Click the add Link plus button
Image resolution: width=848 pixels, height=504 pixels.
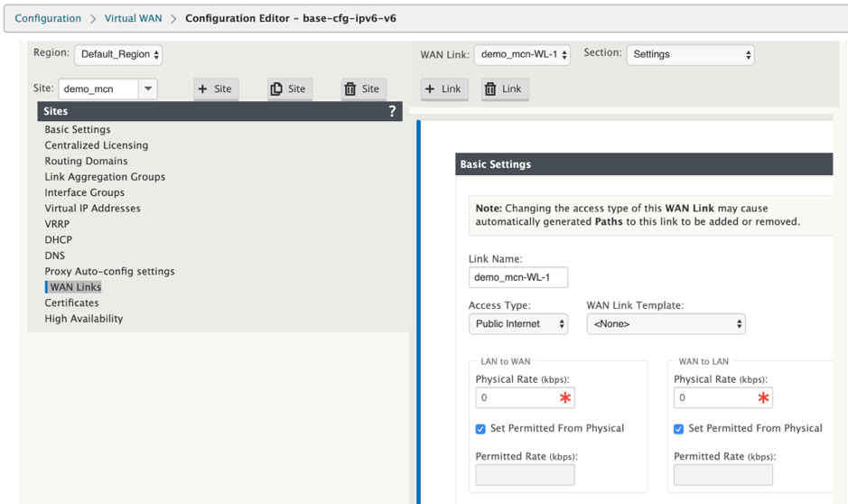point(444,89)
